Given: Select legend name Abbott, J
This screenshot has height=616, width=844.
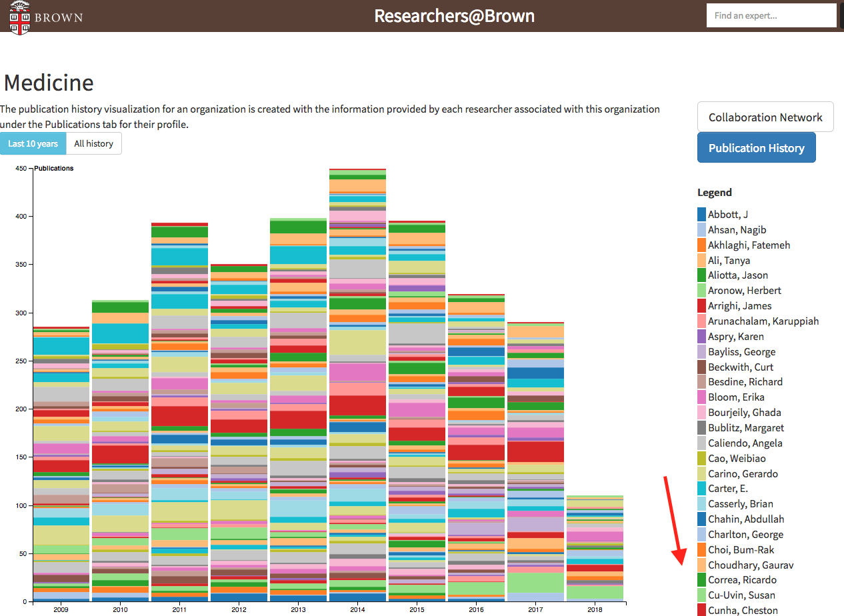Looking at the screenshot, I should tap(728, 215).
